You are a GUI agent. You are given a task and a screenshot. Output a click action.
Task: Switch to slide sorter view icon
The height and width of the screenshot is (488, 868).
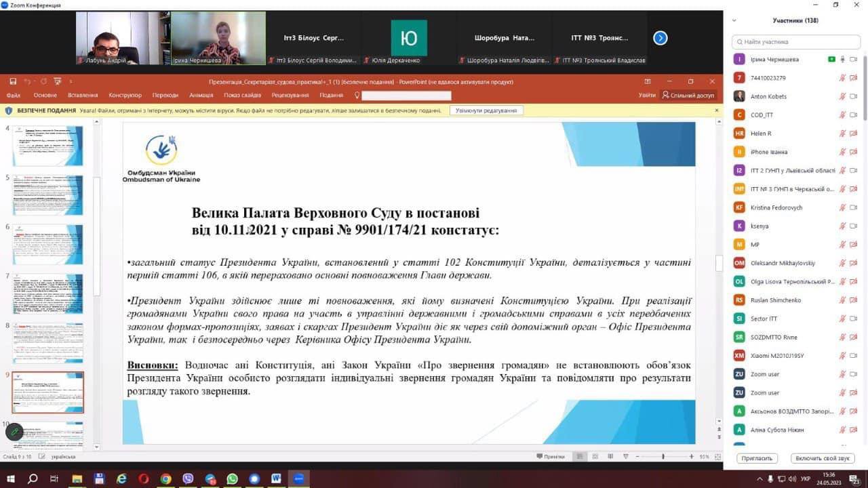[594, 456]
